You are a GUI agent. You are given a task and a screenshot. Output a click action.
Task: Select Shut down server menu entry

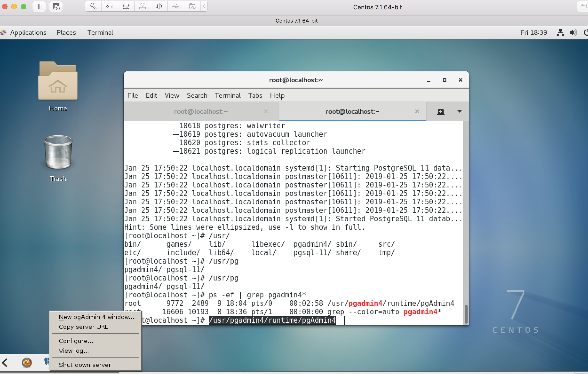click(x=85, y=365)
